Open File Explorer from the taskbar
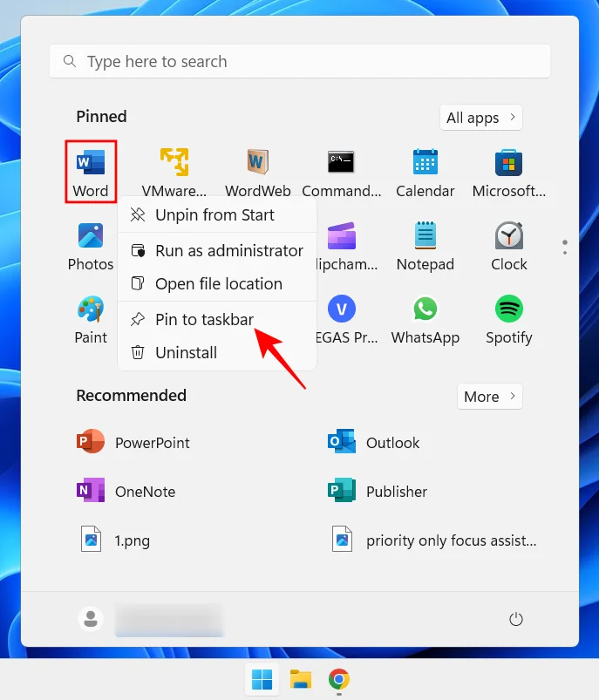The width and height of the screenshot is (599, 700). (301, 679)
